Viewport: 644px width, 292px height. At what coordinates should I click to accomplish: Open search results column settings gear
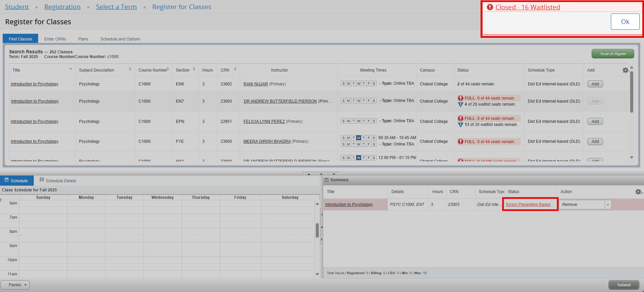625,70
